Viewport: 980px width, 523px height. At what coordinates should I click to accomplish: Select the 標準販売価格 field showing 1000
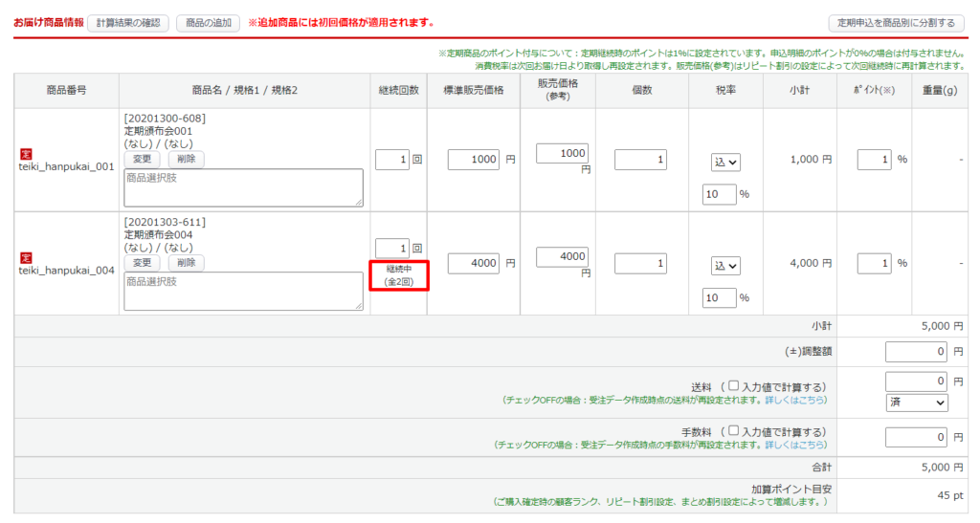(474, 160)
